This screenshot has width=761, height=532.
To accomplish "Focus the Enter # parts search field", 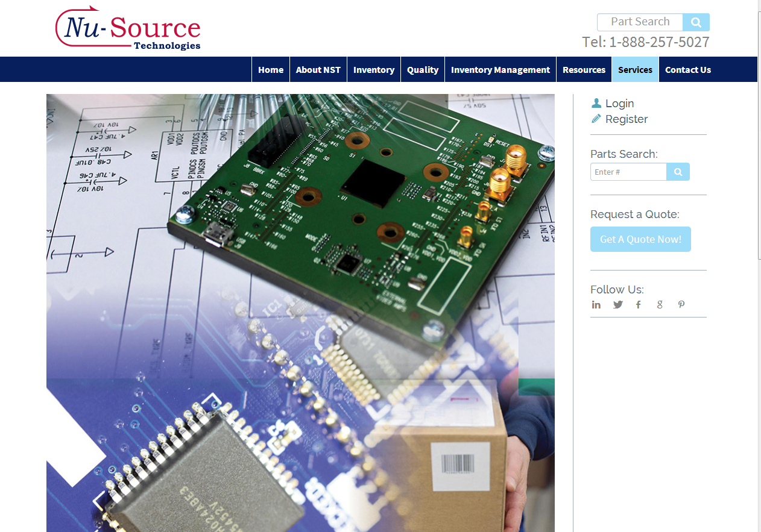I will click(628, 172).
